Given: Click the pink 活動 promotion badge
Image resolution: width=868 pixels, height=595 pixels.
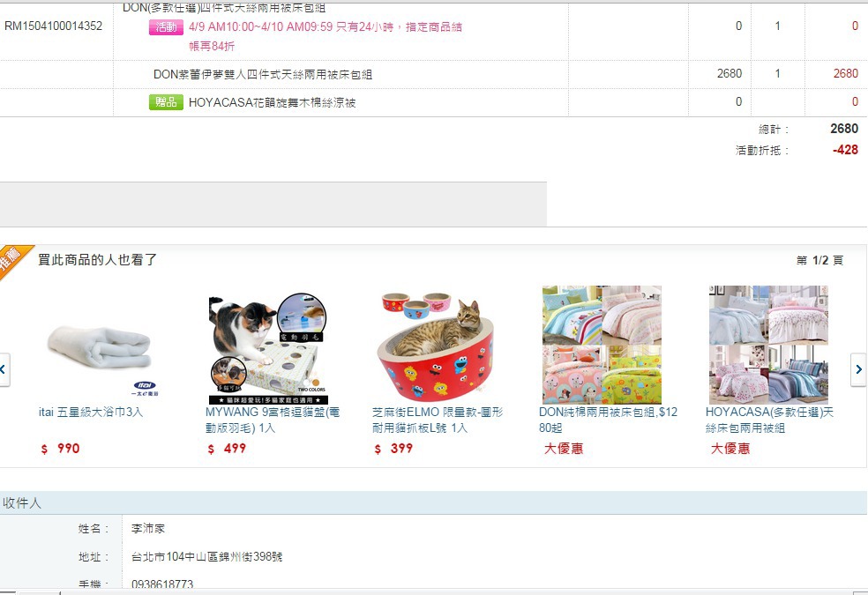Looking at the screenshot, I should (166, 26).
